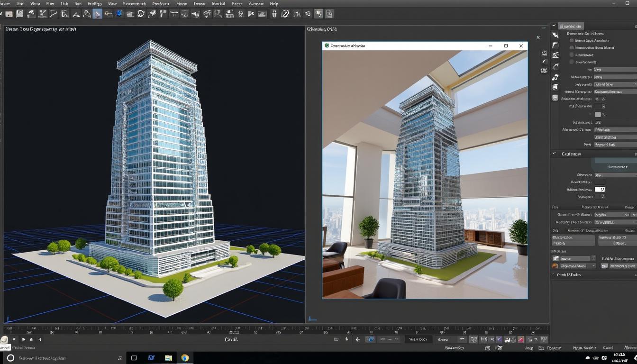637x364 pixels.
Task: Check the Displacement option
Action: [x=571, y=62]
